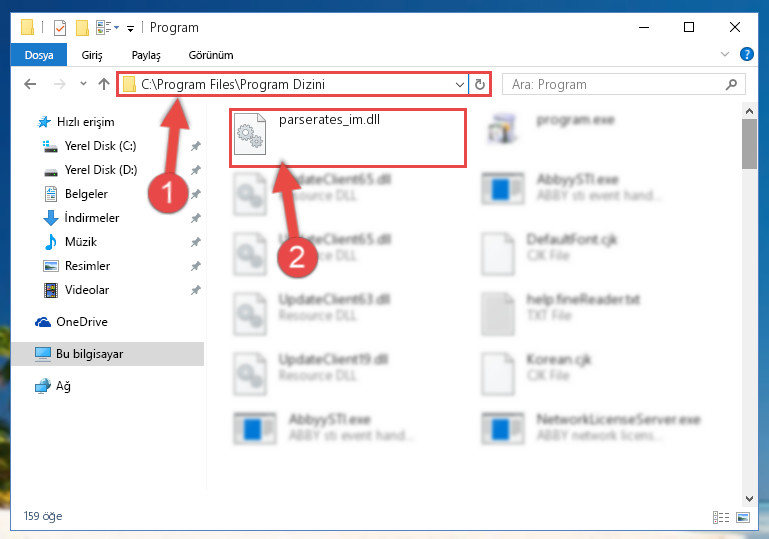769x539 pixels.
Task: Open the Paylaş ribbon tab
Action: coord(146,55)
